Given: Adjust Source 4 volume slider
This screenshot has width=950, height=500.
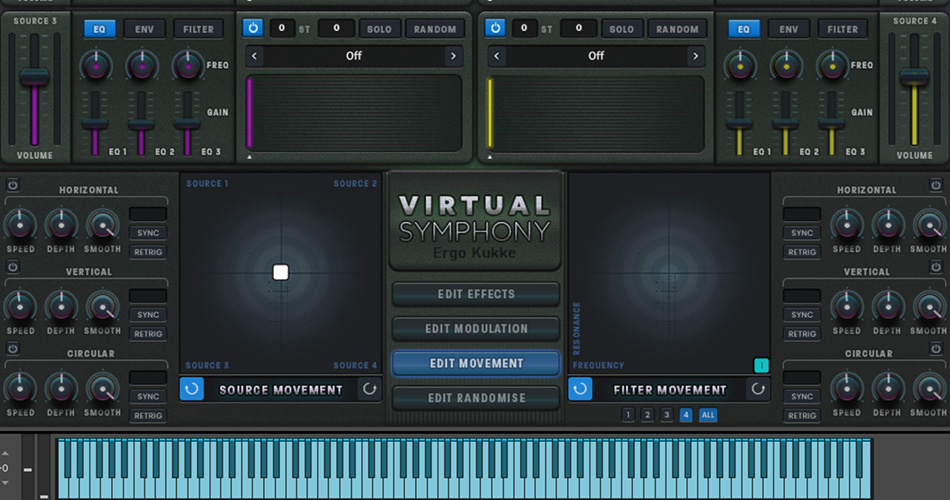Looking at the screenshot, I should pos(914,77).
